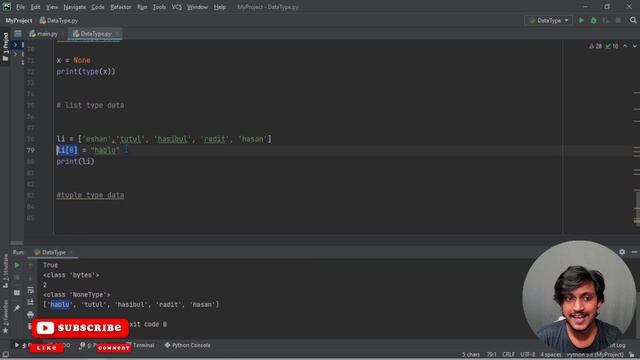Open the Help menu
The height and width of the screenshot is (360, 640).
pyautogui.click(x=220, y=7)
